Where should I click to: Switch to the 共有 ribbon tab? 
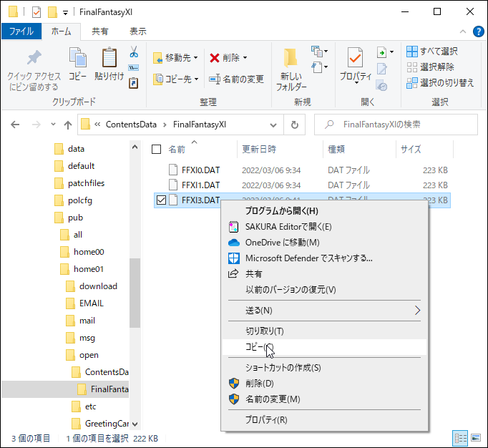(100, 31)
